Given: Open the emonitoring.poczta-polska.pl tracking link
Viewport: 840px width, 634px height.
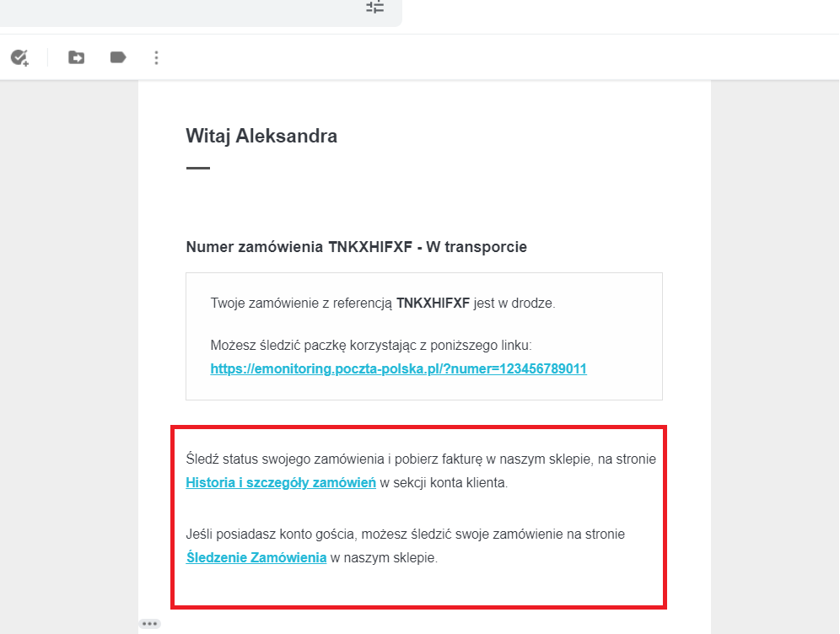Looking at the screenshot, I should point(398,369).
